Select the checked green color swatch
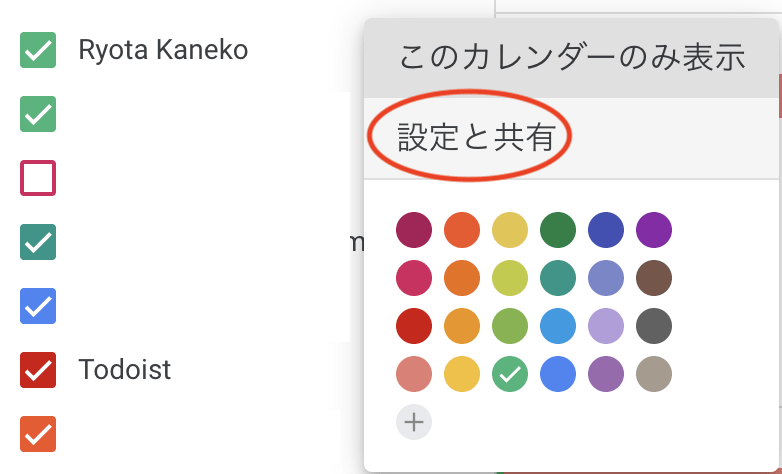Screen dimensions: 782x474 510,374
